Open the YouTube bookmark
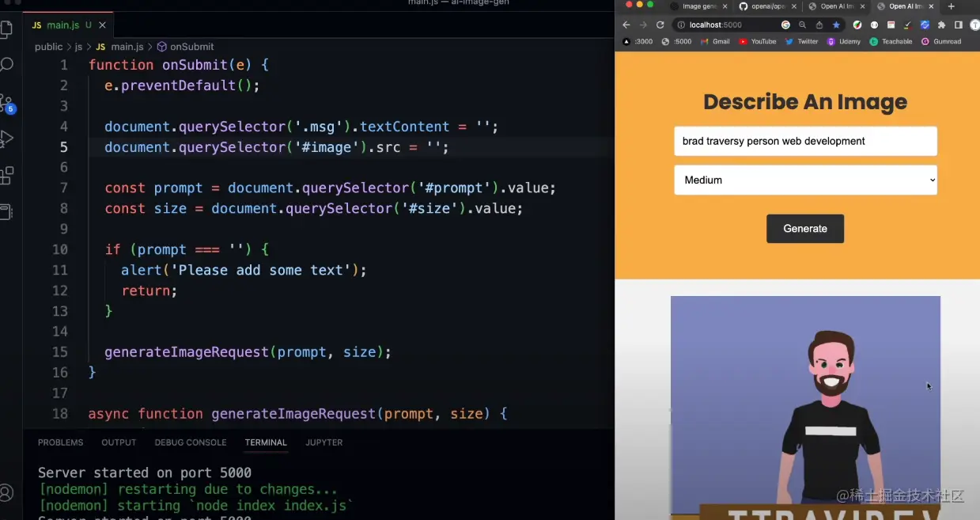 tap(758, 41)
